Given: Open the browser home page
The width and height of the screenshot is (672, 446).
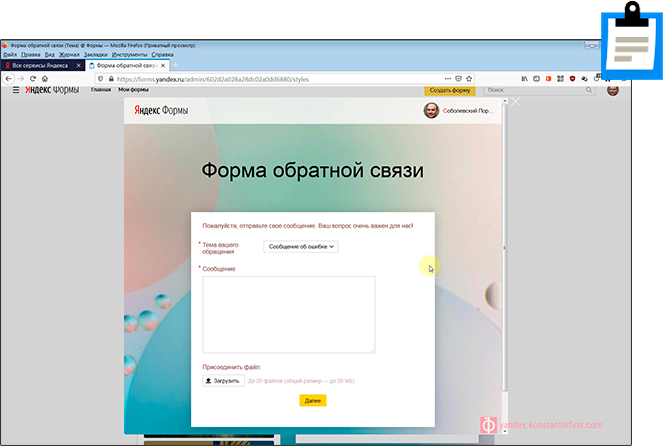Looking at the screenshot, I should [x=45, y=79].
